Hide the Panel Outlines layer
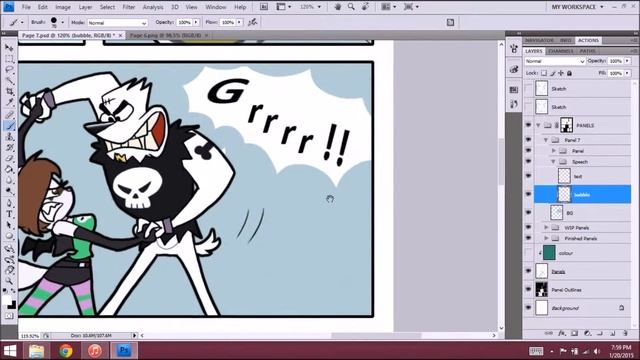 tap(529, 289)
